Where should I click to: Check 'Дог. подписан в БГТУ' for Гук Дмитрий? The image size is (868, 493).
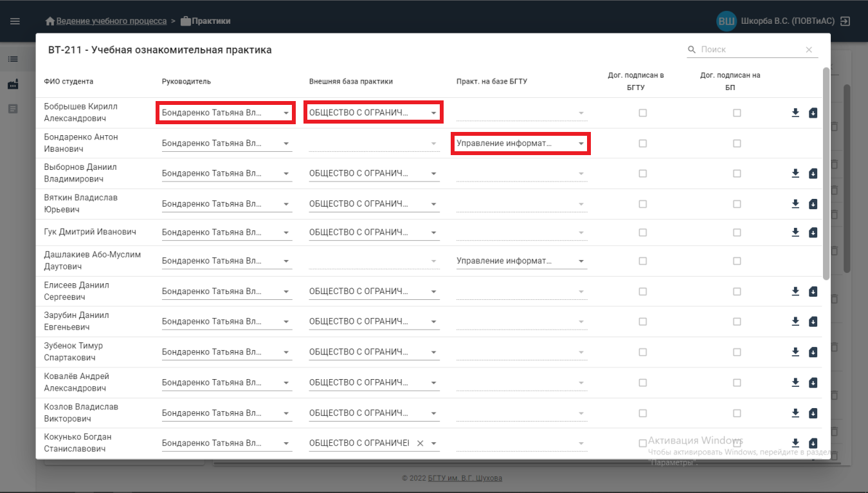(x=642, y=232)
